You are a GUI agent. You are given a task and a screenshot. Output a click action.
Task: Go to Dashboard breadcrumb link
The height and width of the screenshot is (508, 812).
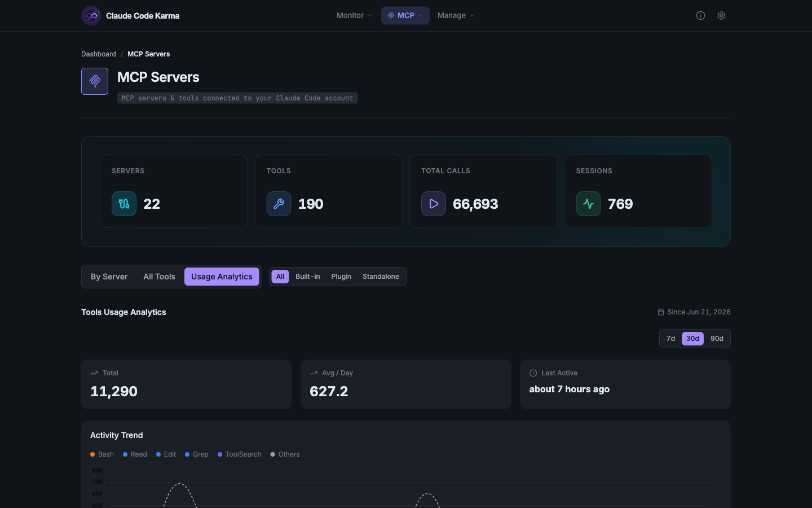tap(99, 54)
